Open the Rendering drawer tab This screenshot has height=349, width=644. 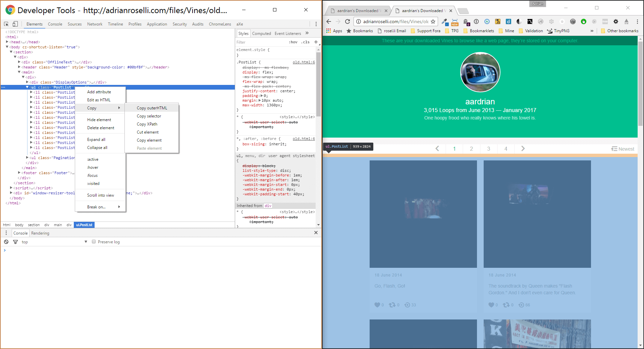click(40, 233)
